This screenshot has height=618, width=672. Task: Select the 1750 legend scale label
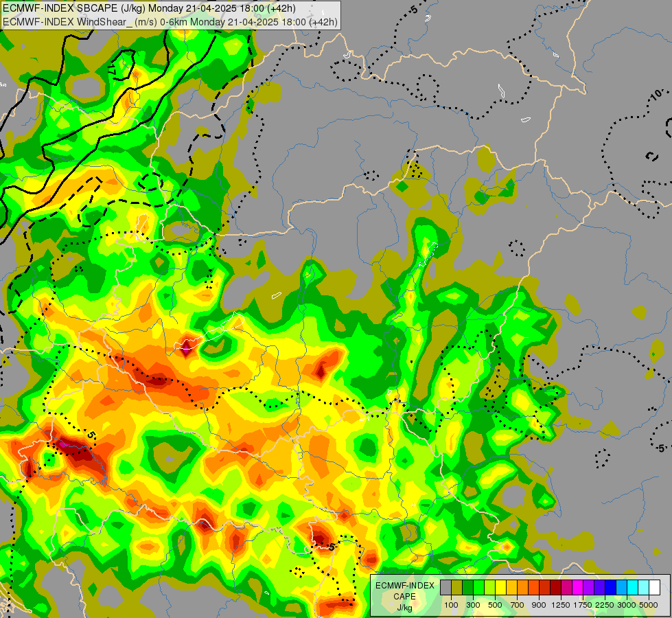point(583,605)
